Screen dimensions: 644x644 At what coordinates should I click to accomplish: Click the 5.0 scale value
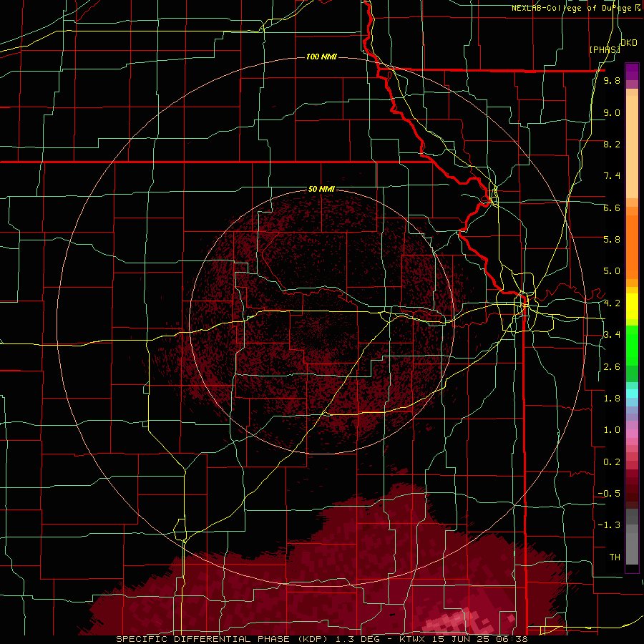coord(612,271)
